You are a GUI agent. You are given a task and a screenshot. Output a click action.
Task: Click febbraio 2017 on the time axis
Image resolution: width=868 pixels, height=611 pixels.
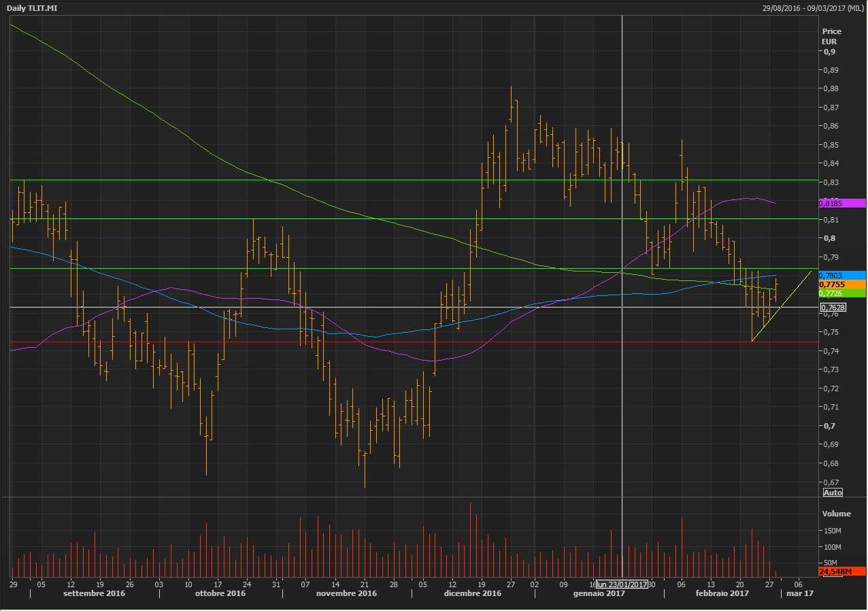coord(721,593)
